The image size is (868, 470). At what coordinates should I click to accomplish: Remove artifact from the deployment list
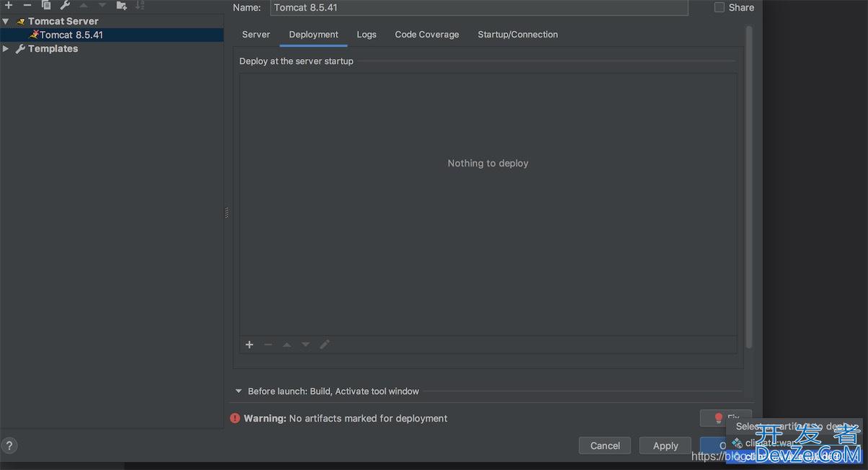tap(268, 345)
